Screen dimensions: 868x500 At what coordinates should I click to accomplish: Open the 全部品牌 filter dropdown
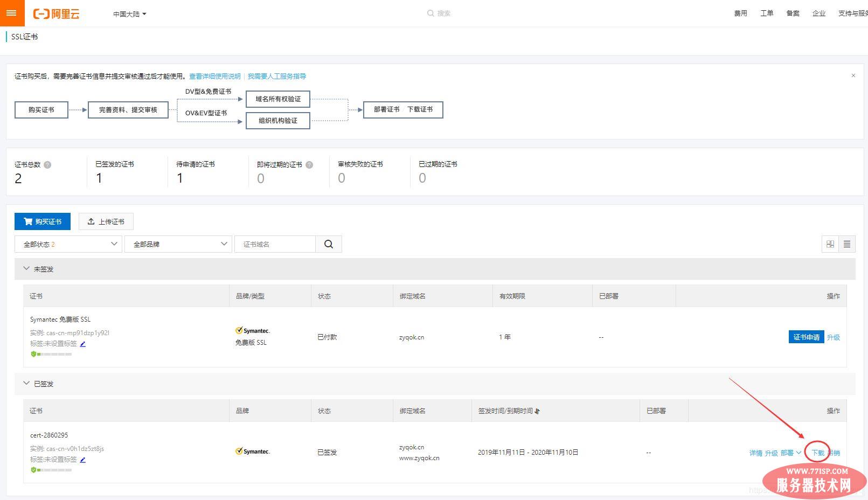[x=178, y=244]
